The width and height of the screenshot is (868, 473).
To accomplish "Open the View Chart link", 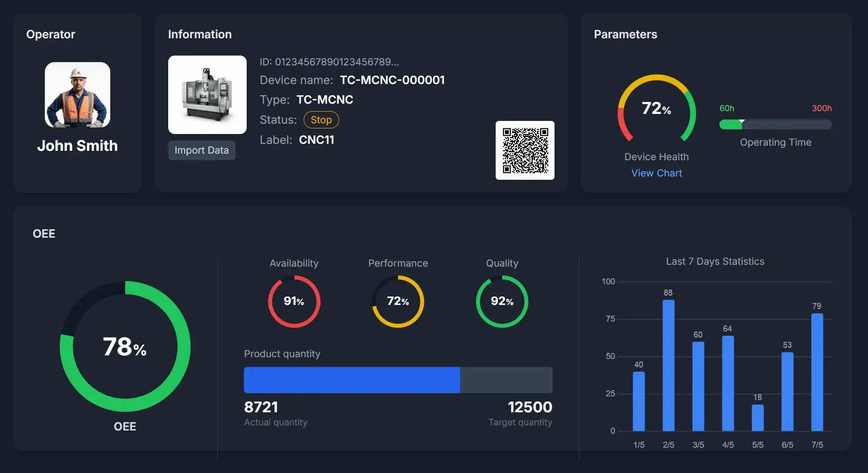I will pos(656,173).
